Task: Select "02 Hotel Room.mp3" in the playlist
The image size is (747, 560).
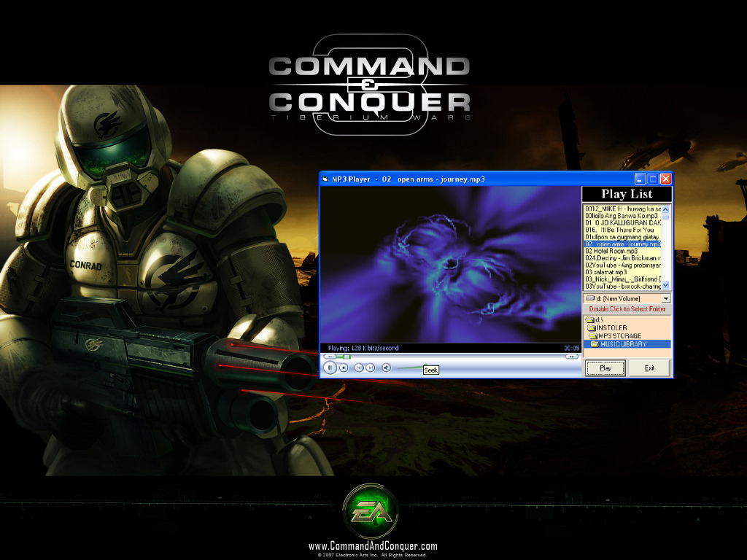Action: [623, 251]
